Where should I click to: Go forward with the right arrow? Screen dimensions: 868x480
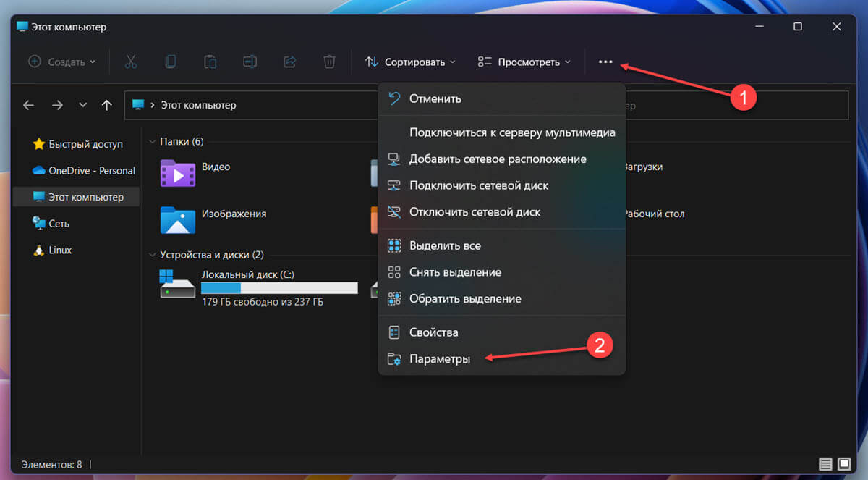(x=57, y=105)
